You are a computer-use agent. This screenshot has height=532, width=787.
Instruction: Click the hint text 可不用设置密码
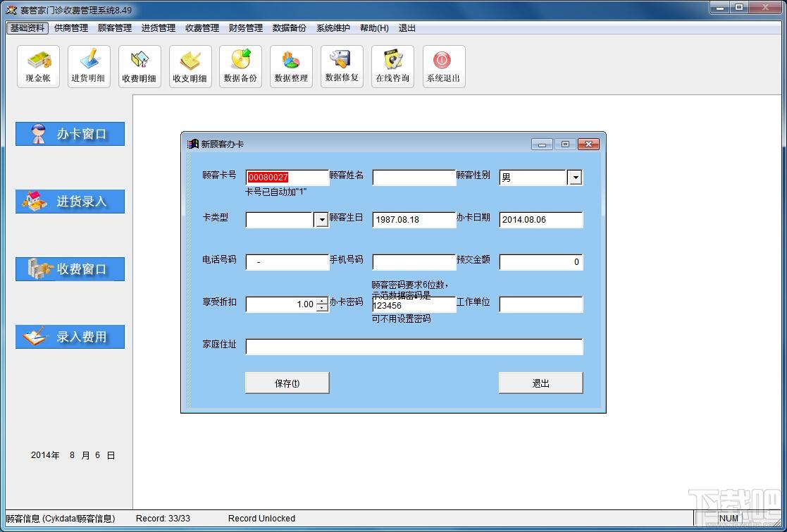pos(401,318)
